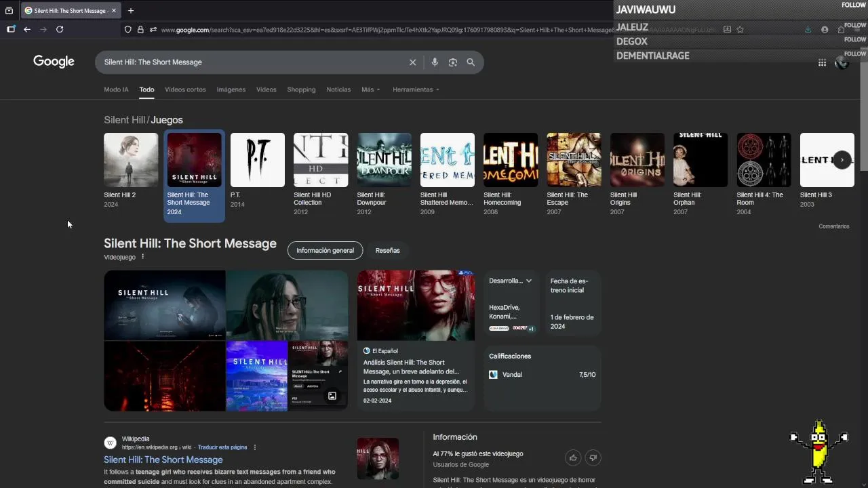Switch to the Modo IA tab

coord(116,89)
